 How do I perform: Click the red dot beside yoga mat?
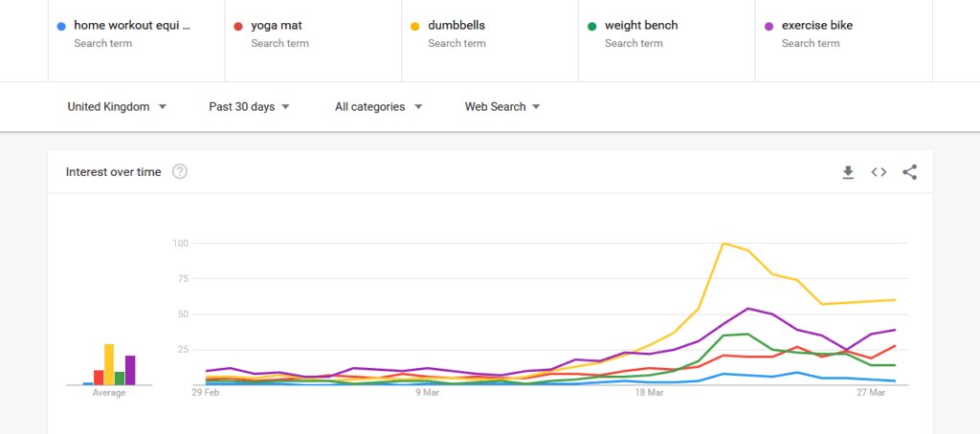tap(238, 27)
